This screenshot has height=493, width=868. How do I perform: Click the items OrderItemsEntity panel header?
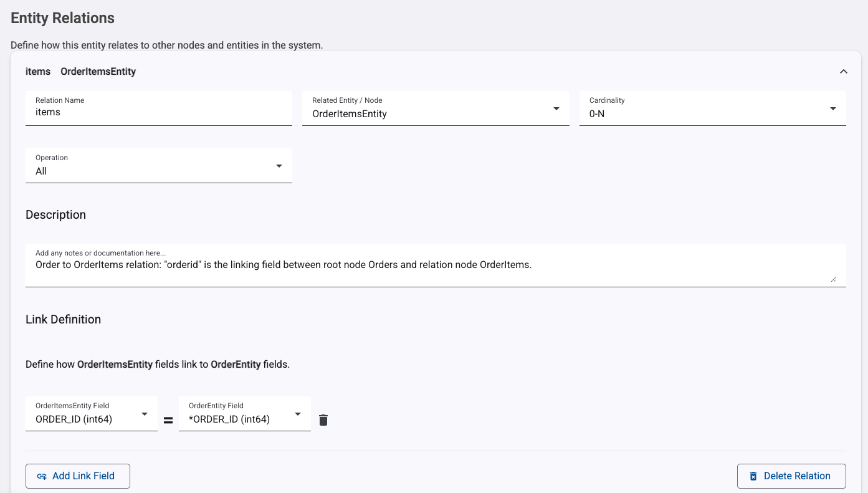81,72
